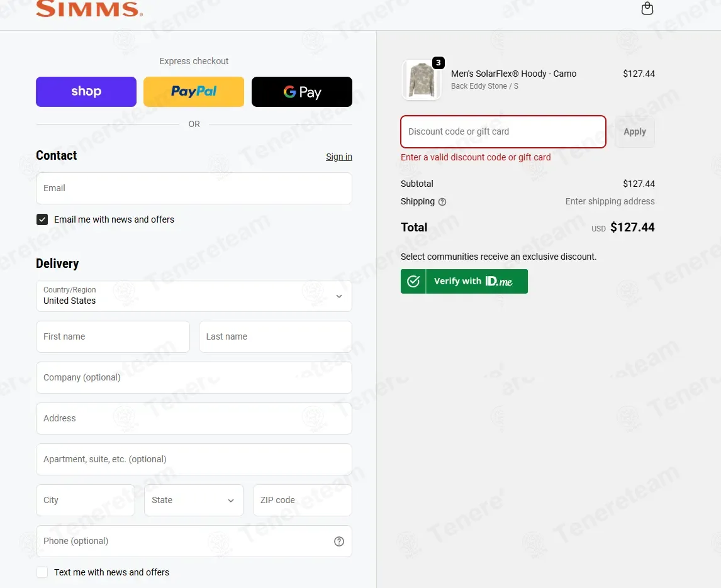Click the Address input field
This screenshot has height=588, width=721.
coord(194,418)
